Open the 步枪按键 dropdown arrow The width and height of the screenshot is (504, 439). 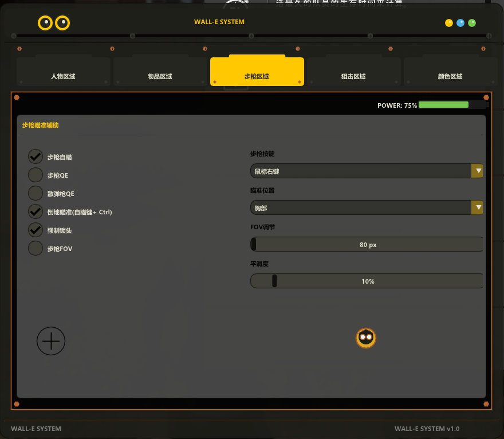click(x=477, y=171)
